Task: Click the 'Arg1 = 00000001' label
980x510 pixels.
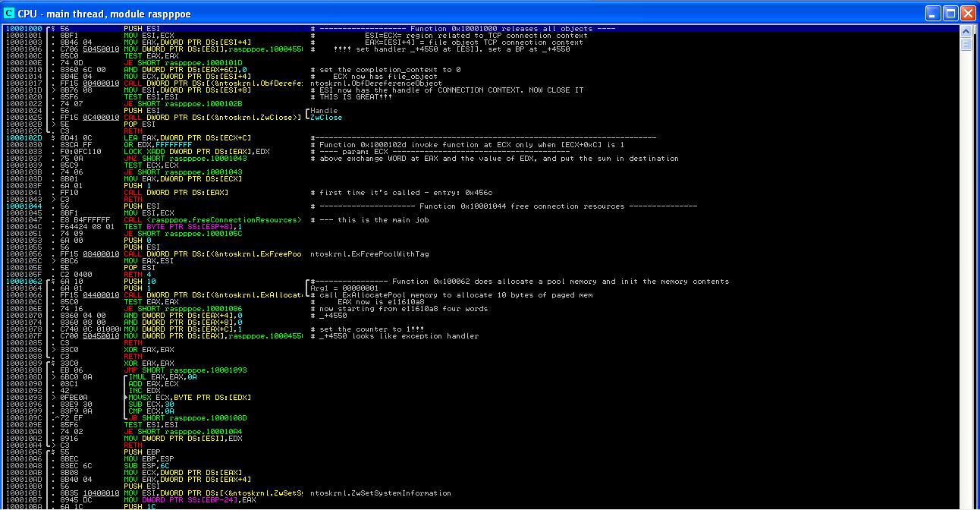Action: click(x=344, y=288)
